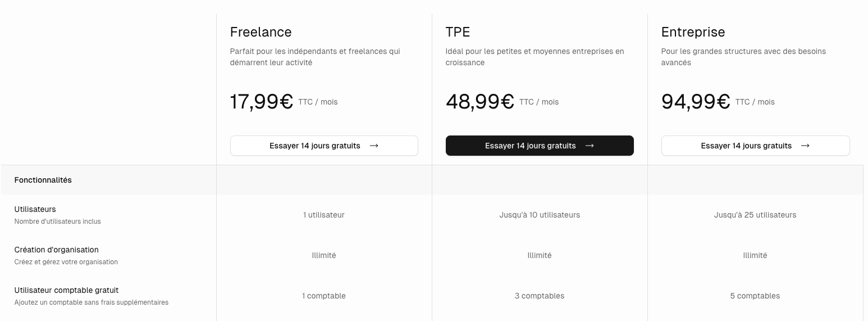This screenshot has height=321, width=868.
Task: Click the '5 comptables' cell
Action: point(755,296)
